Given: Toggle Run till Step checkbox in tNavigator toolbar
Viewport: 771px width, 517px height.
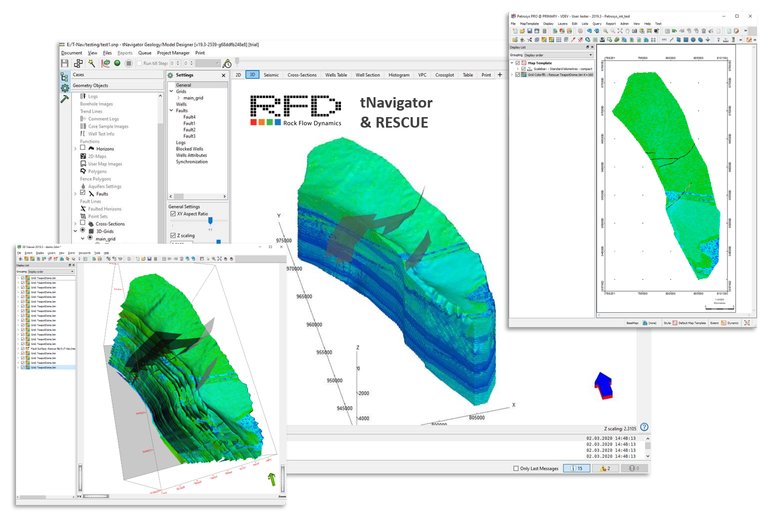Looking at the screenshot, I should tap(139, 63).
